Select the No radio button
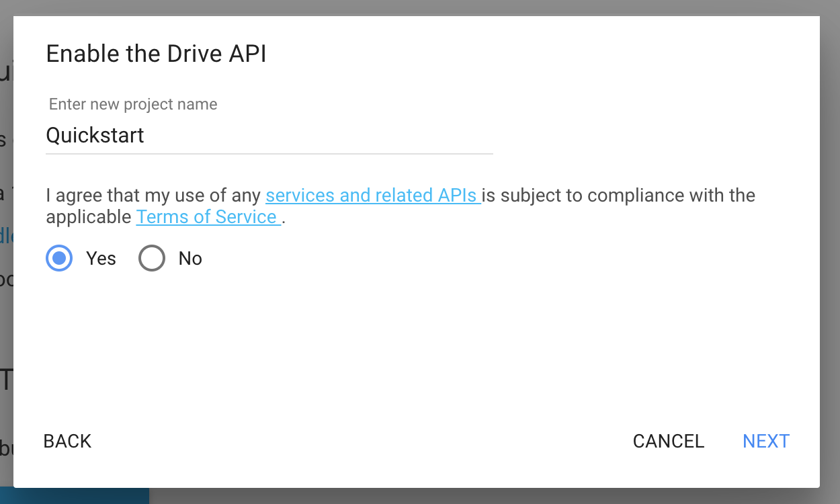Screen dimensions: 840x504 [x=152, y=258]
